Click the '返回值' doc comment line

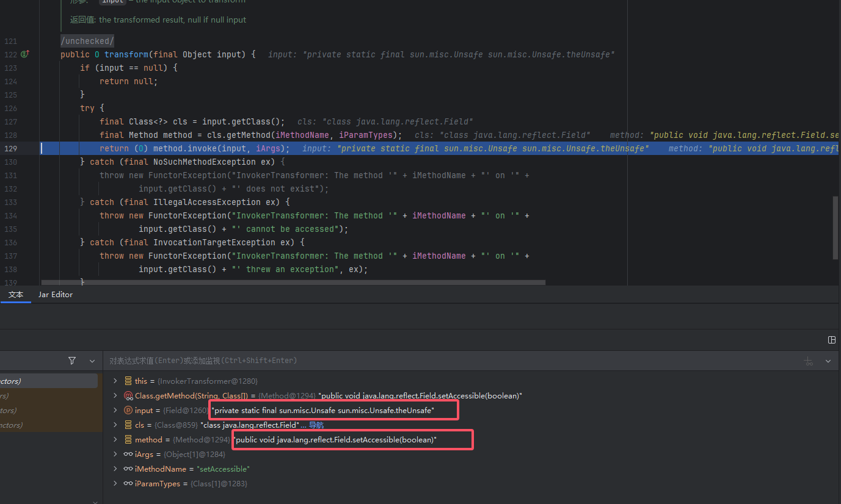pyautogui.click(x=158, y=20)
